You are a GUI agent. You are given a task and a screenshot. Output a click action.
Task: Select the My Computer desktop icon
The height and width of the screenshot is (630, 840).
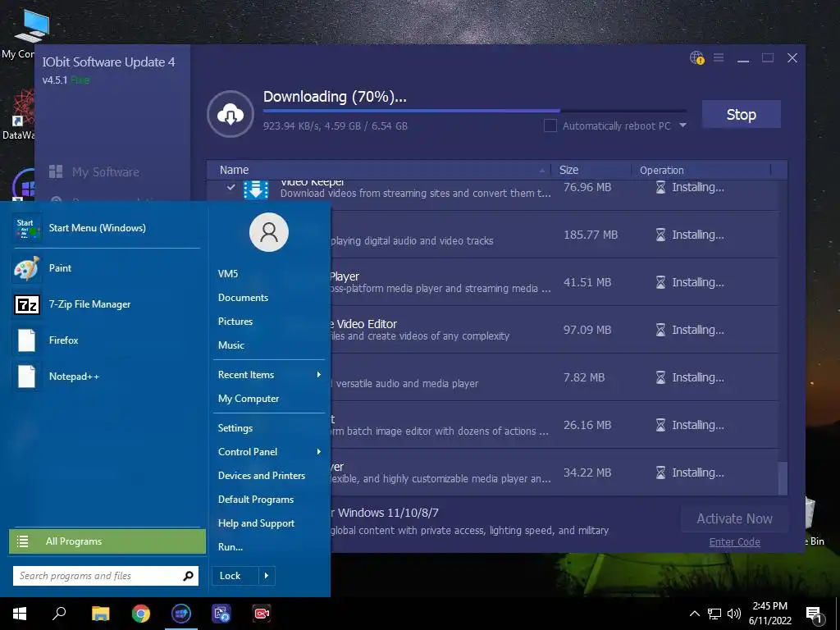pyautogui.click(x=24, y=33)
